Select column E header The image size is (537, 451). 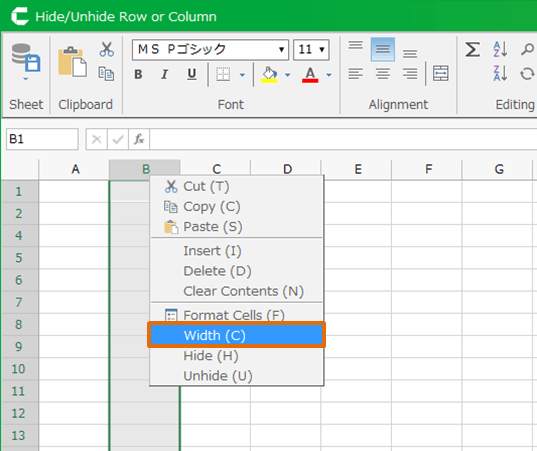(357, 169)
